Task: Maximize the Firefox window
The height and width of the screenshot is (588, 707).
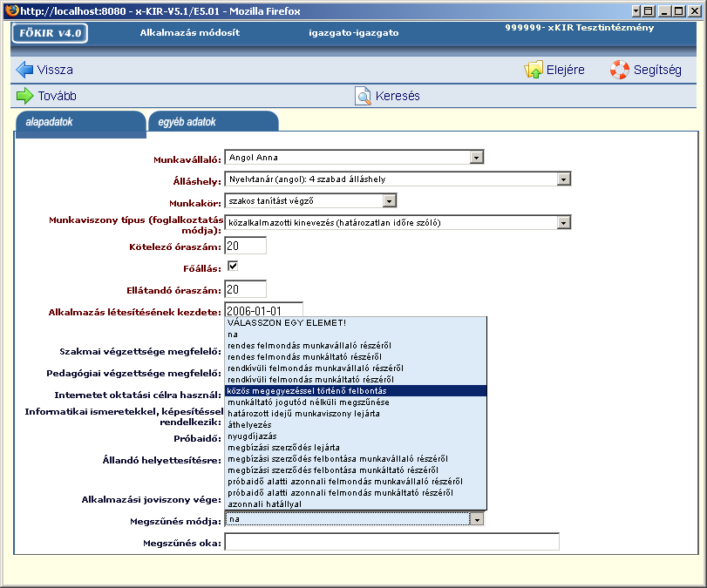Action: 678,10
